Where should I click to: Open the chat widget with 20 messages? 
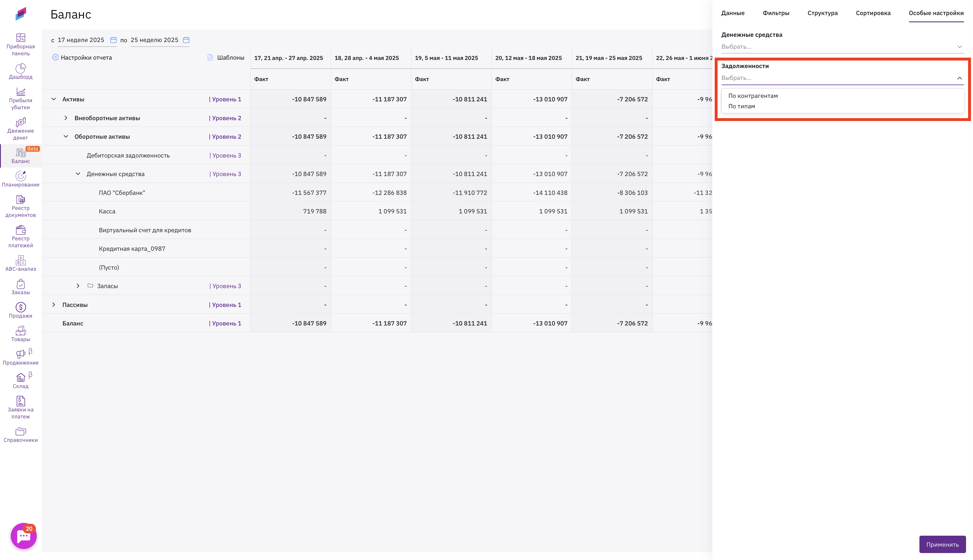(x=24, y=536)
